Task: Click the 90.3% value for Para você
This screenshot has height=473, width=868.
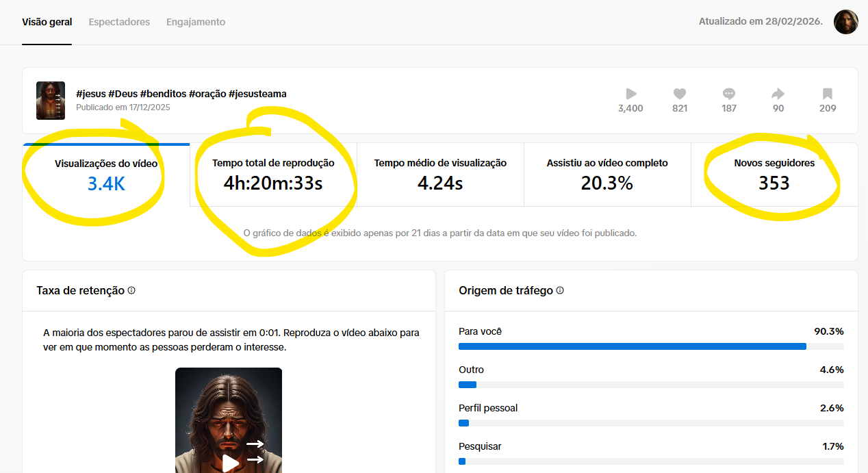Action: 829,331
